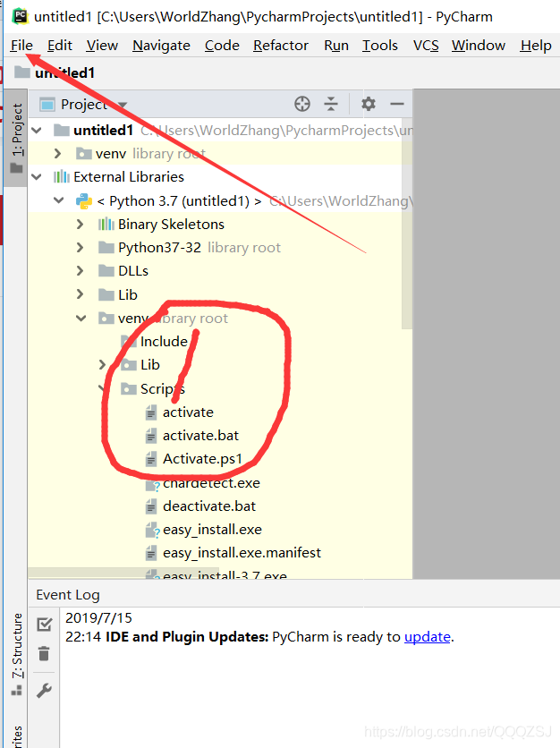
Task: Select chardetect.exe file
Action: (x=211, y=483)
